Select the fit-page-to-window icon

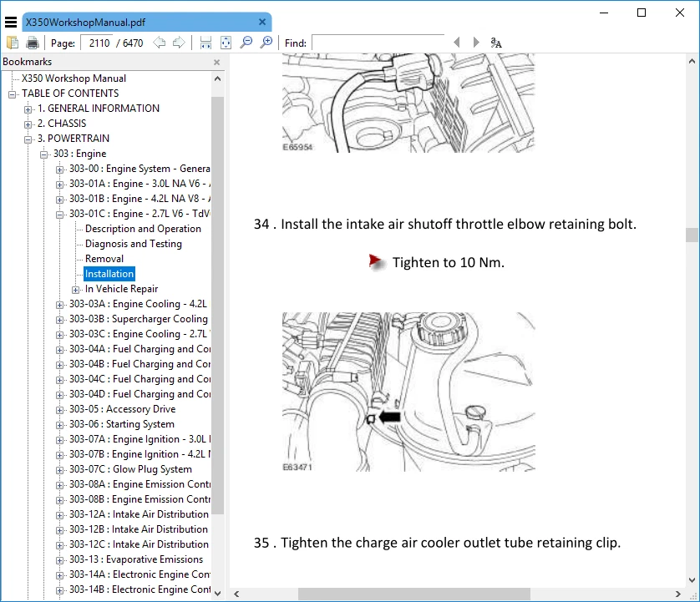tap(224, 42)
